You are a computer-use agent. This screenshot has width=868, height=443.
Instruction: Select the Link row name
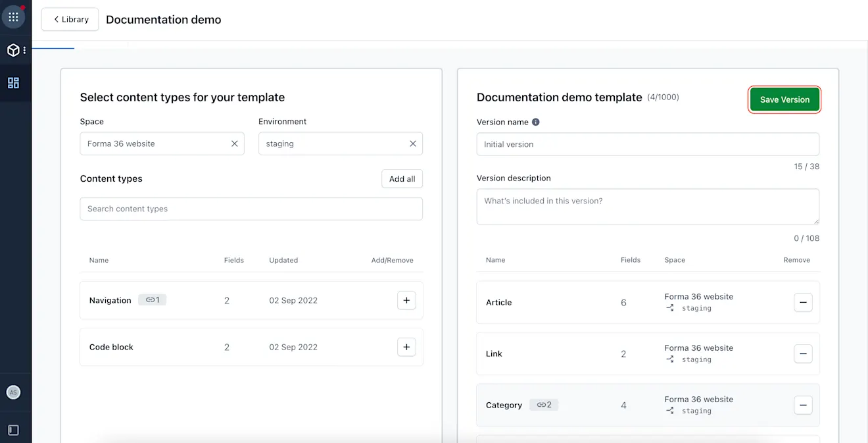494,353
